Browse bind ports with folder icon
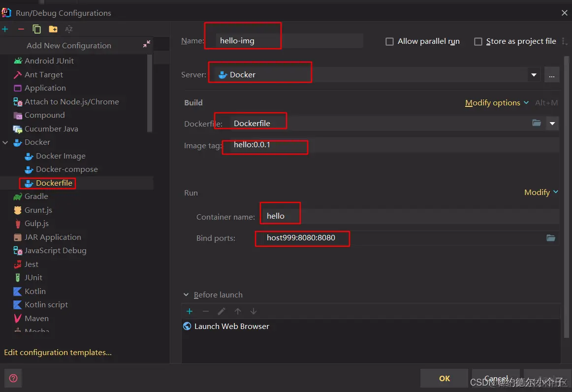The image size is (572, 392). (x=551, y=238)
